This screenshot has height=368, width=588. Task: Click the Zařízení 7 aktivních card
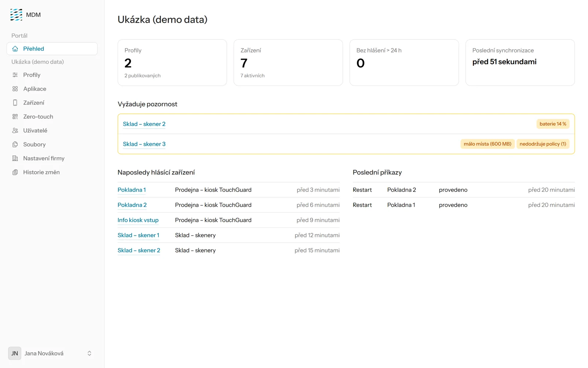[x=288, y=63]
